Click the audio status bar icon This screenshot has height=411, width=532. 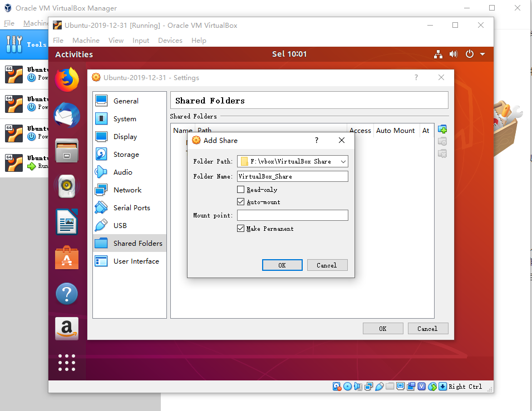coord(358,387)
